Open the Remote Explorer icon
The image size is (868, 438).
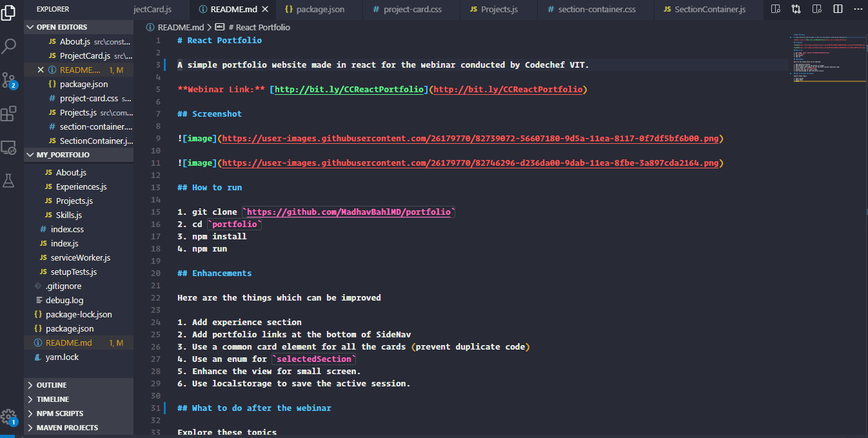coord(9,147)
